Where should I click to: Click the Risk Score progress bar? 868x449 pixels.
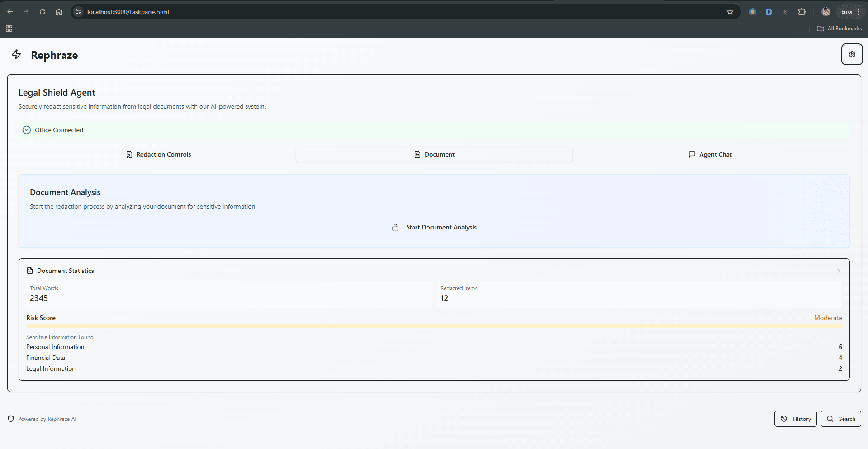[x=434, y=326]
